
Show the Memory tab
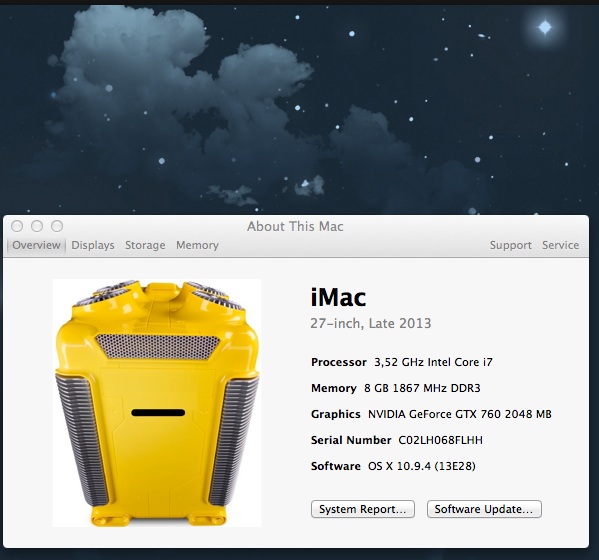pos(197,245)
